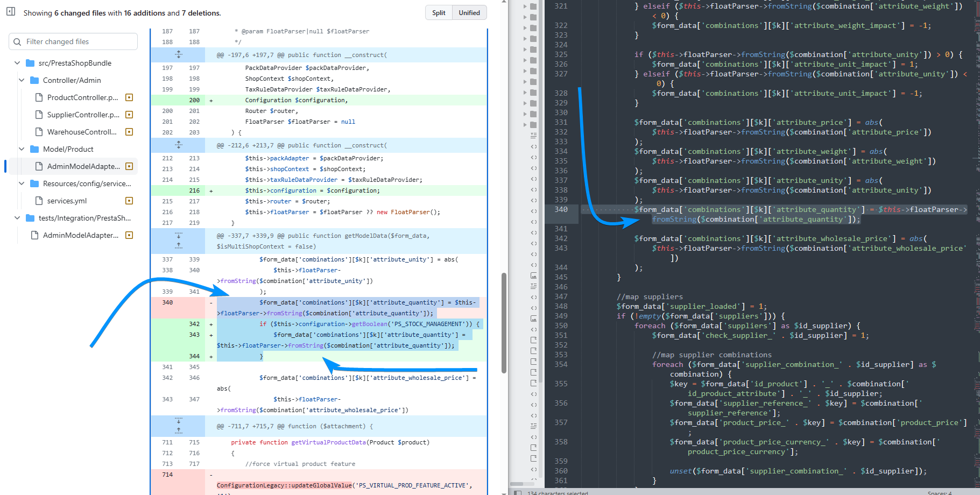
Task: Collapse the Resources/config/service folder
Action: tap(22, 183)
